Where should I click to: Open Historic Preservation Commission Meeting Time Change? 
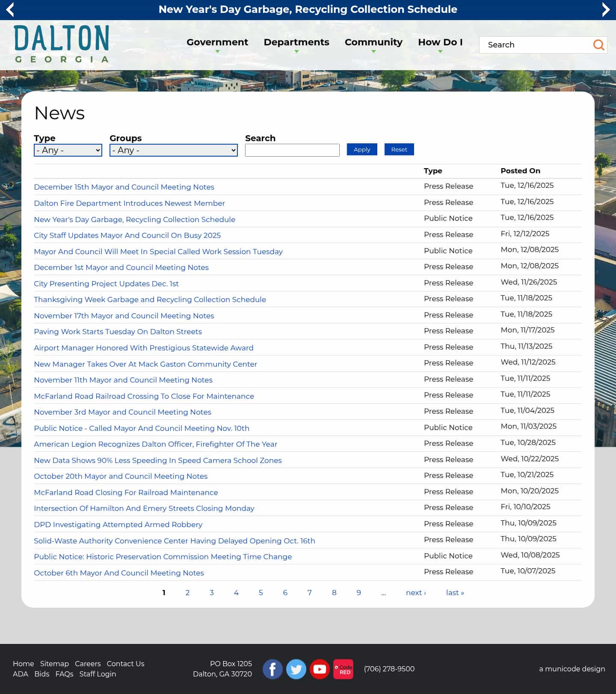pos(163,557)
